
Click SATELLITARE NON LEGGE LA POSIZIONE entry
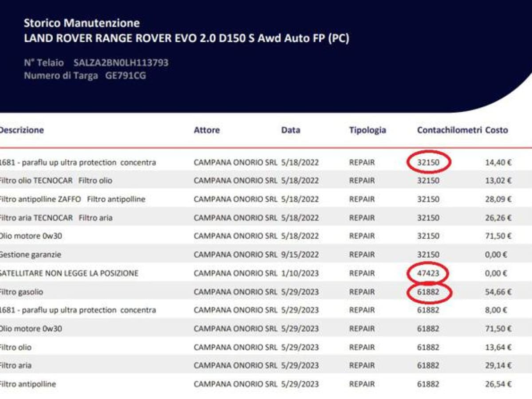coord(69,274)
